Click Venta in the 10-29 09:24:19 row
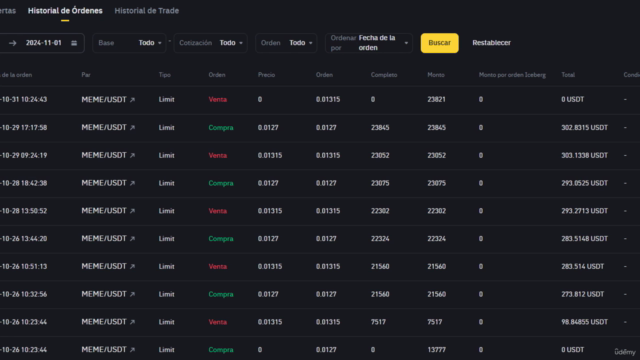640x360 pixels. pyautogui.click(x=218, y=156)
